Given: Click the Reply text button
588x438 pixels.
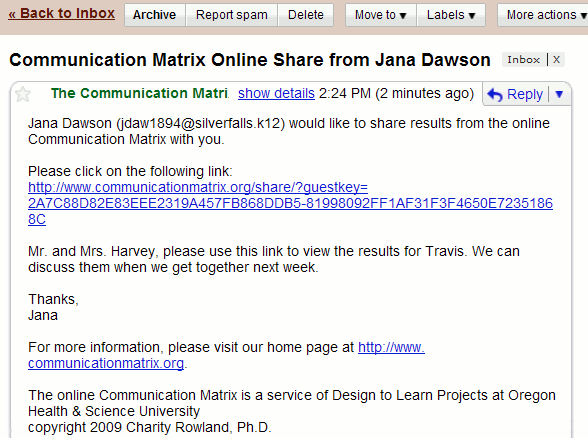Looking at the screenshot, I should [x=525, y=94].
